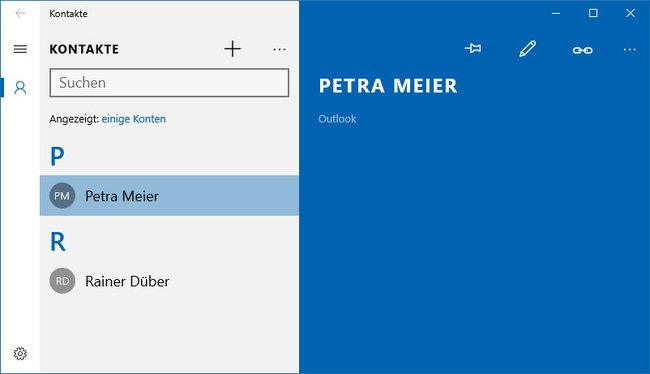This screenshot has width=650, height=374.
Task: Open the 'einige Konten' filter link
Action: click(x=133, y=119)
